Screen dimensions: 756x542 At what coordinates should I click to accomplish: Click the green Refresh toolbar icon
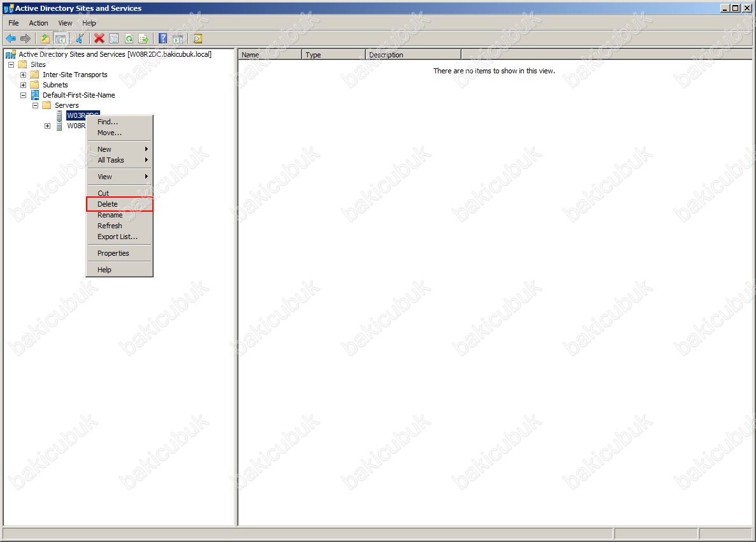[129, 38]
